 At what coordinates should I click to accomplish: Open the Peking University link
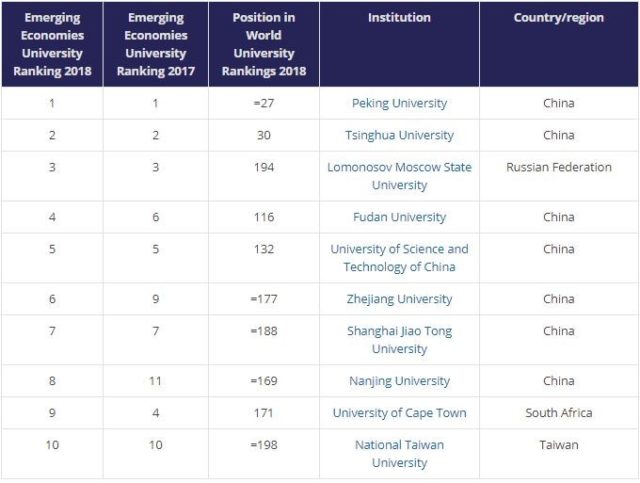[x=399, y=103]
